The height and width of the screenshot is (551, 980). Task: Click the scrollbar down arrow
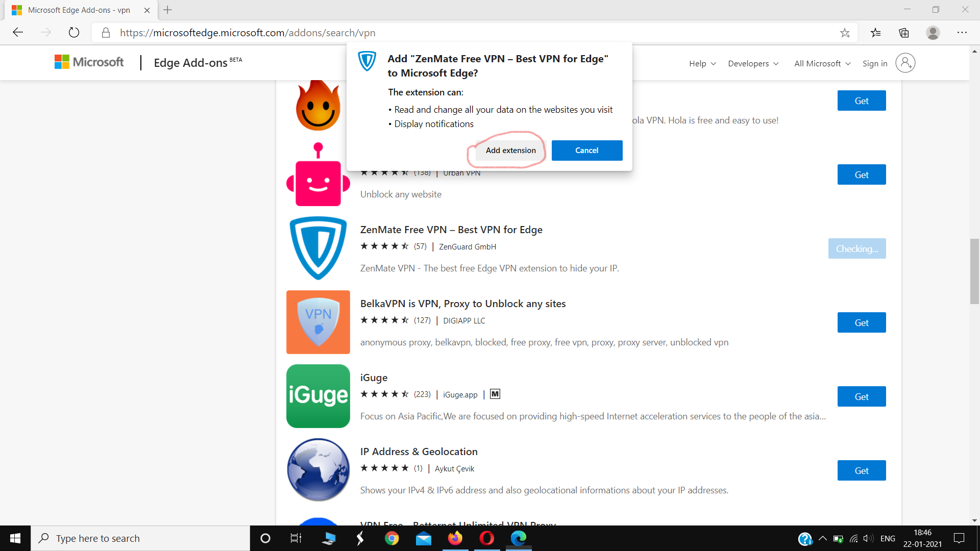tap(974, 520)
